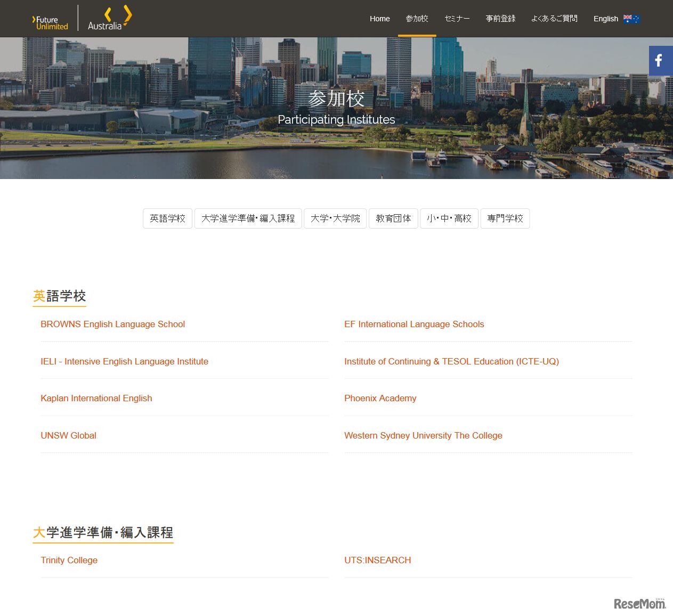This screenshot has width=673, height=616.
Task: Open UNSW Global link
Action: [x=68, y=435]
